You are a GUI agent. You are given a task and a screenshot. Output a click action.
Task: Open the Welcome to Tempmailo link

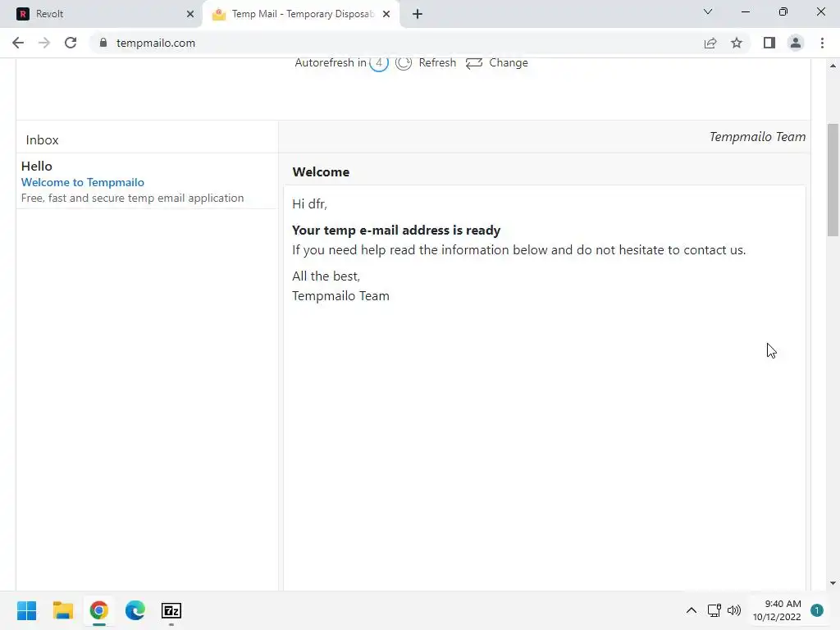pyautogui.click(x=83, y=182)
